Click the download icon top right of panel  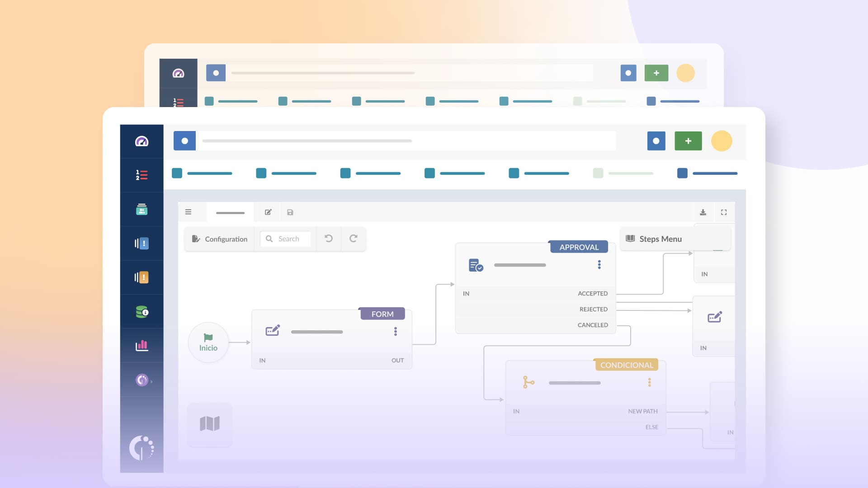coord(703,211)
